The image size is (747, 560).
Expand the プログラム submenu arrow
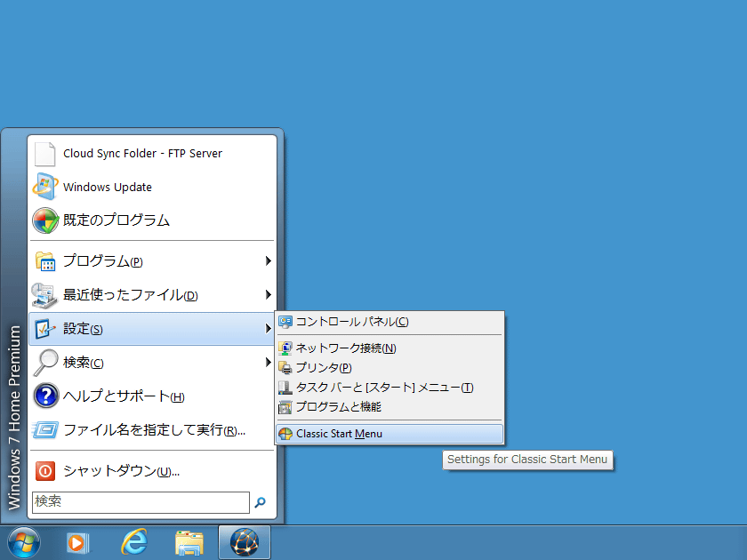pyautogui.click(x=269, y=261)
